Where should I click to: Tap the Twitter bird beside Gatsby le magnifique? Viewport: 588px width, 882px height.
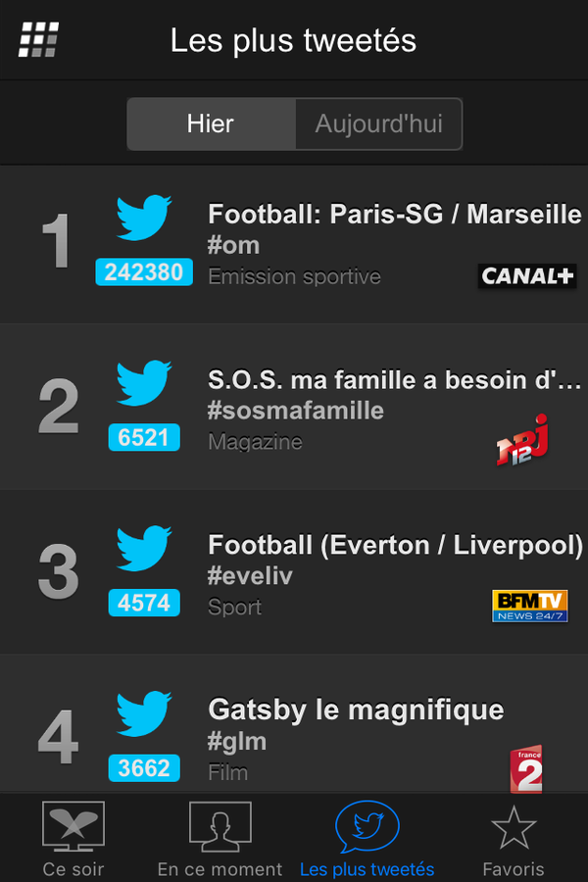click(x=144, y=713)
